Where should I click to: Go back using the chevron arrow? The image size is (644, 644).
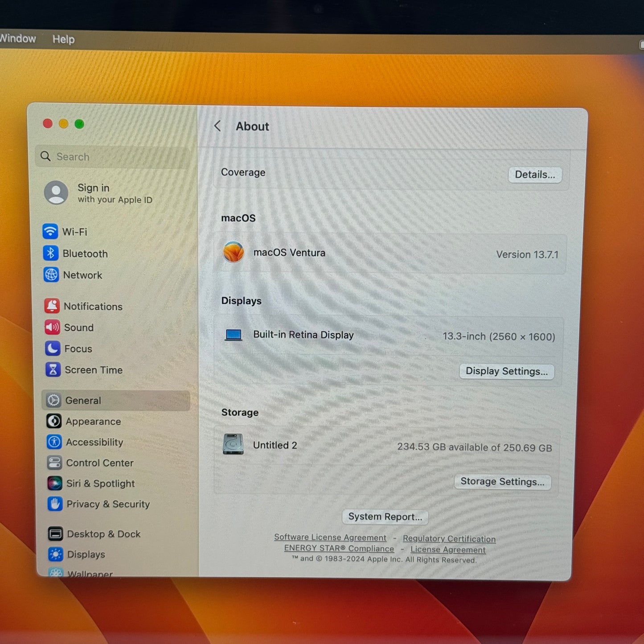pyautogui.click(x=217, y=126)
